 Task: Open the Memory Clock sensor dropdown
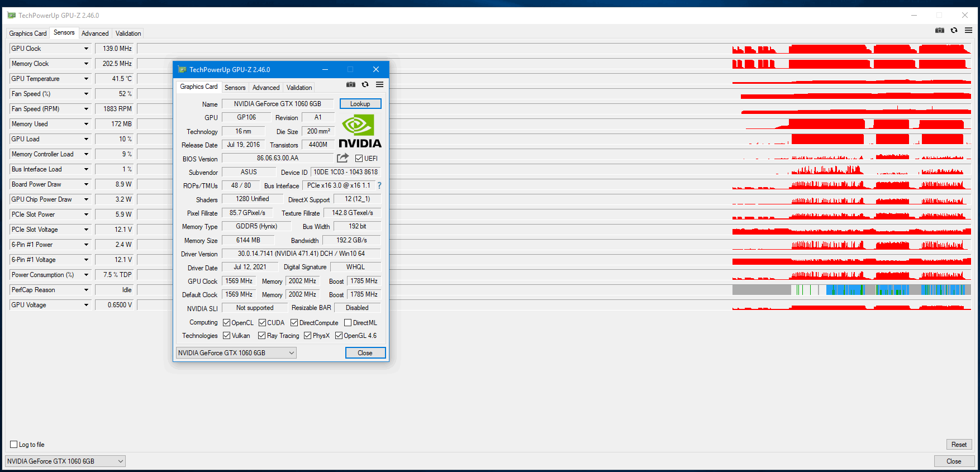86,64
